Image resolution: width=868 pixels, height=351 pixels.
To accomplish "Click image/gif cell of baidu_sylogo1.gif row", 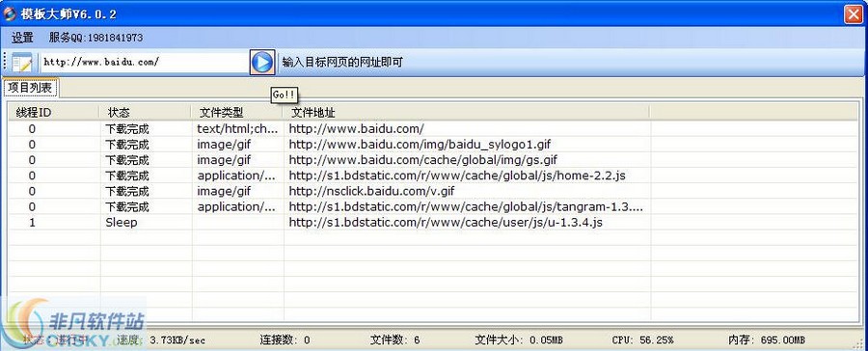I will (224, 145).
